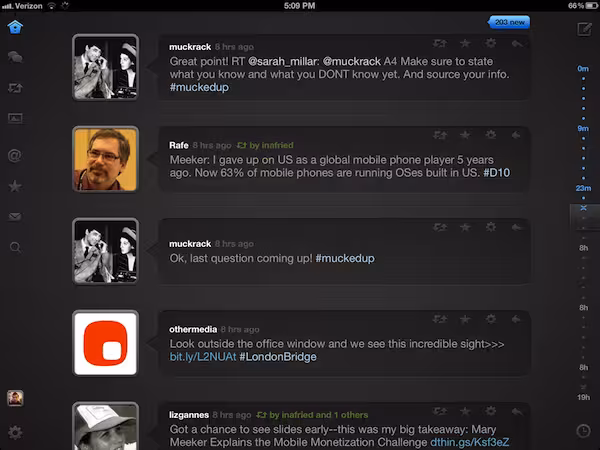Tap 'by inafried' on Rafe's tweet

coord(266,145)
